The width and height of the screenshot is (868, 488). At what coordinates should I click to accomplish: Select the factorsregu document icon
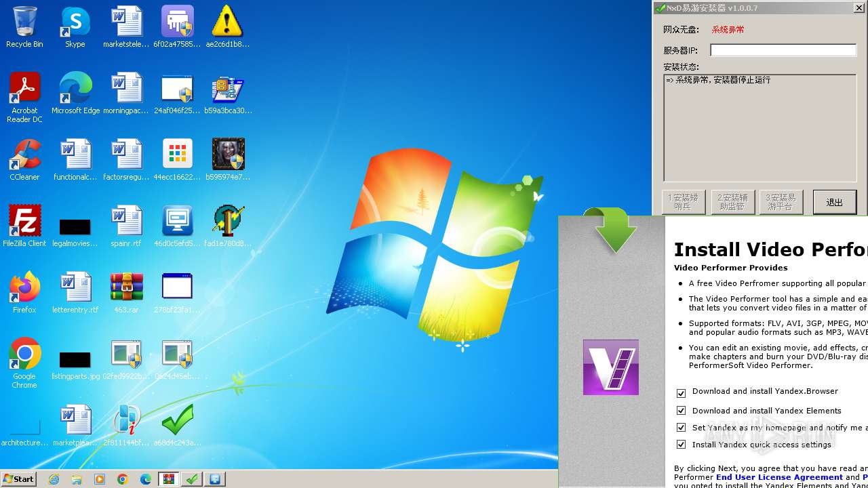click(x=126, y=160)
